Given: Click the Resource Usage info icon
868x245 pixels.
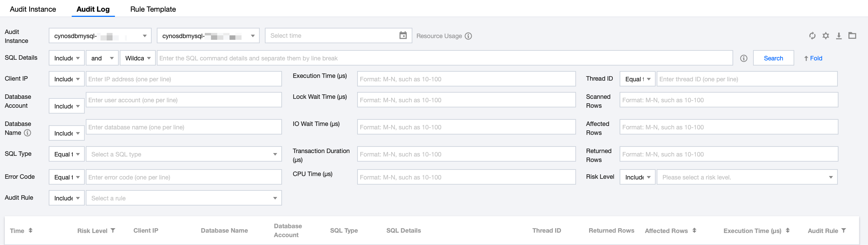Looking at the screenshot, I should pos(468,36).
